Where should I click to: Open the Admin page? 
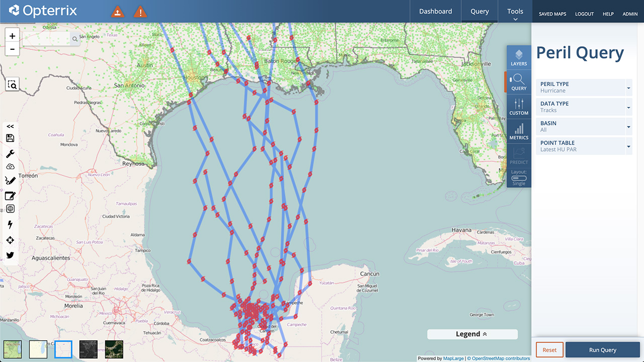[630, 14]
